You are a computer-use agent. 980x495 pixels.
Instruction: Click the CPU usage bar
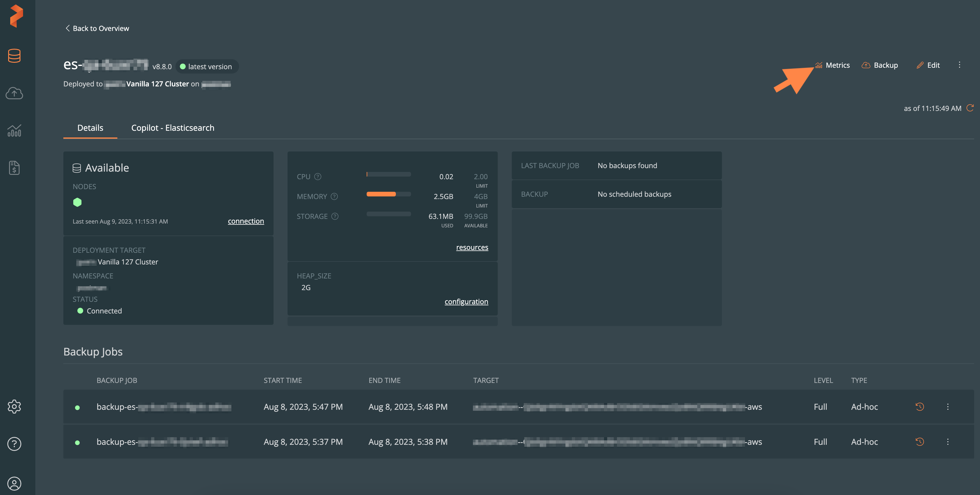click(x=389, y=174)
